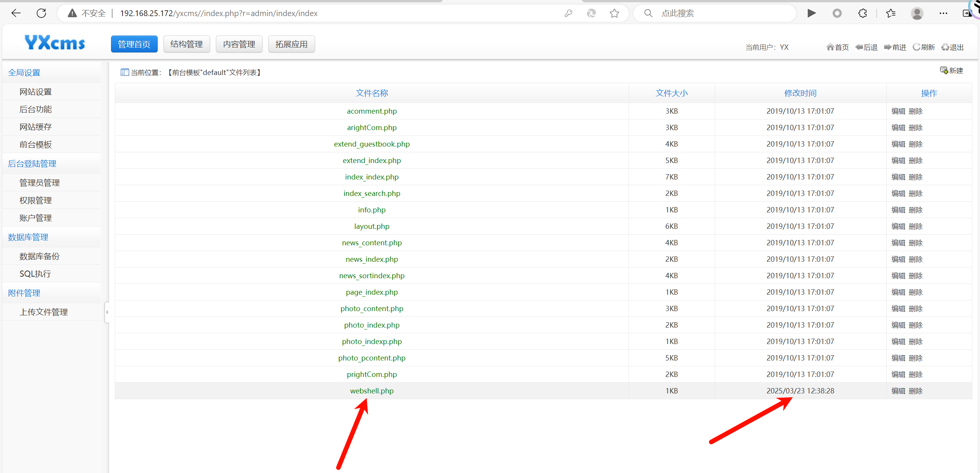This screenshot has height=473, width=980.
Task: Expand the 数据库管理 sidebar section
Action: (x=28, y=237)
